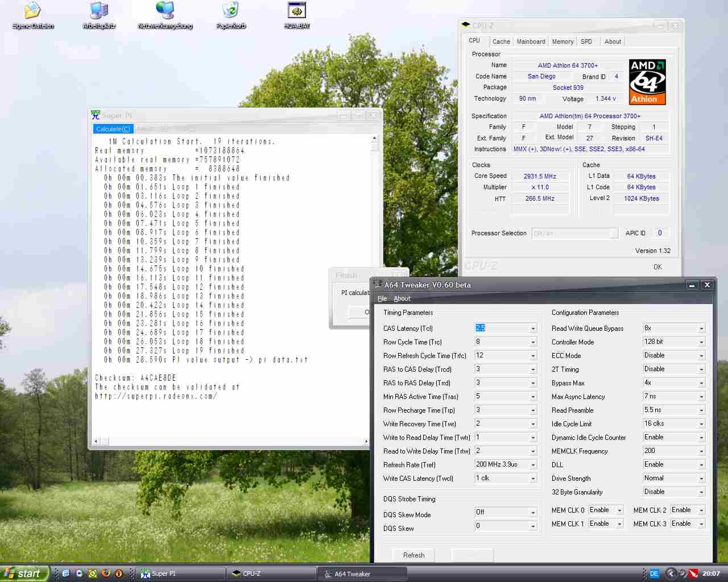
Task: Expand hidden system tray icons arrow
Action: click(x=671, y=573)
